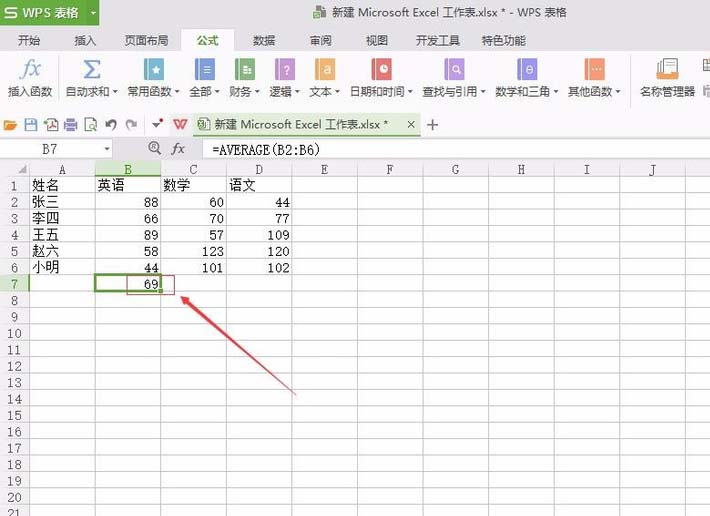
Task: Click the open folder icon in quick toolbar
Action: coord(10,124)
